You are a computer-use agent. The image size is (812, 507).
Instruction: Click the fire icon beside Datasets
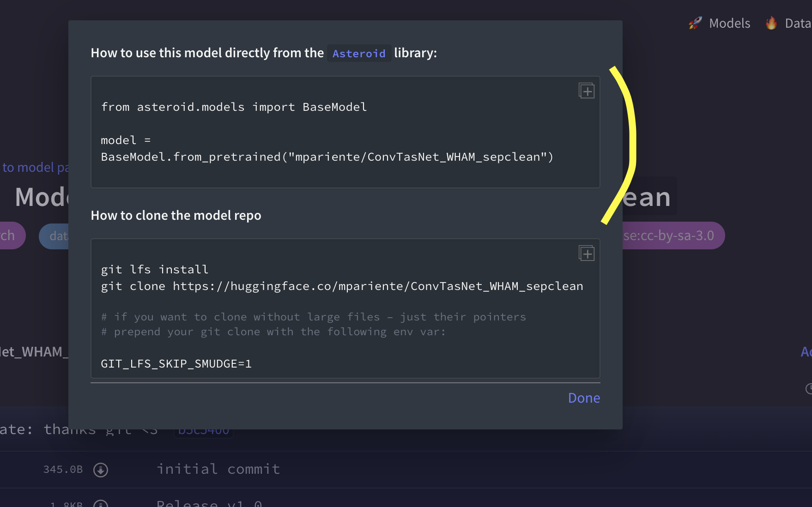click(771, 23)
